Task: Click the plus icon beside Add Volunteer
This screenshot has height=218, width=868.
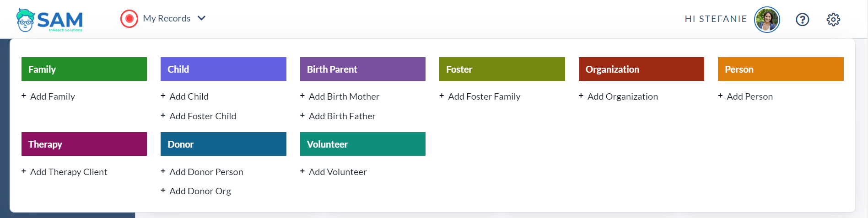Action: point(302,171)
